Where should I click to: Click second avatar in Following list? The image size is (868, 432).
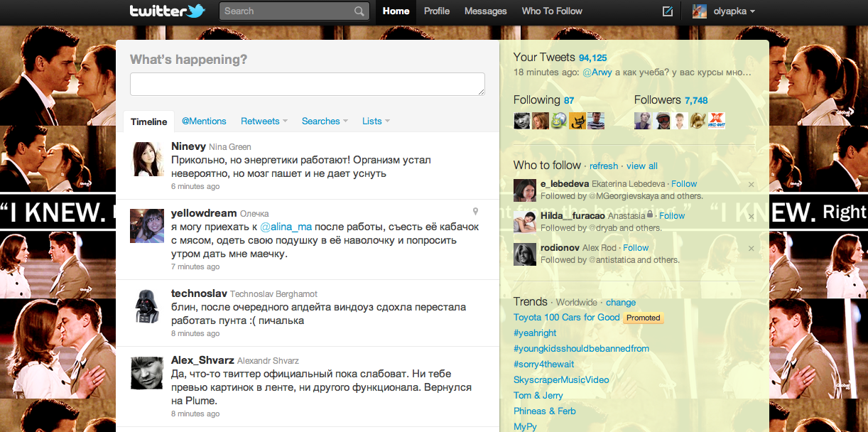point(541,120)
